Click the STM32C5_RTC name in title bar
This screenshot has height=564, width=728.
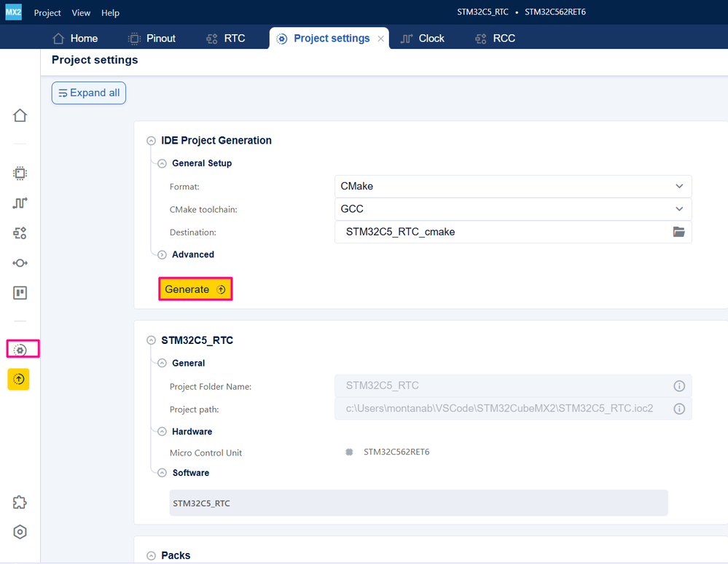[x=482, y=12]
